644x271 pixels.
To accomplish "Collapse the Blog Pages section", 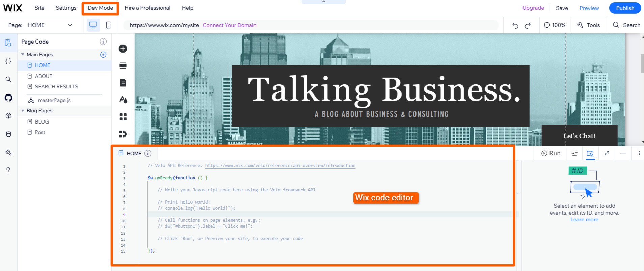I will [23, 111].
